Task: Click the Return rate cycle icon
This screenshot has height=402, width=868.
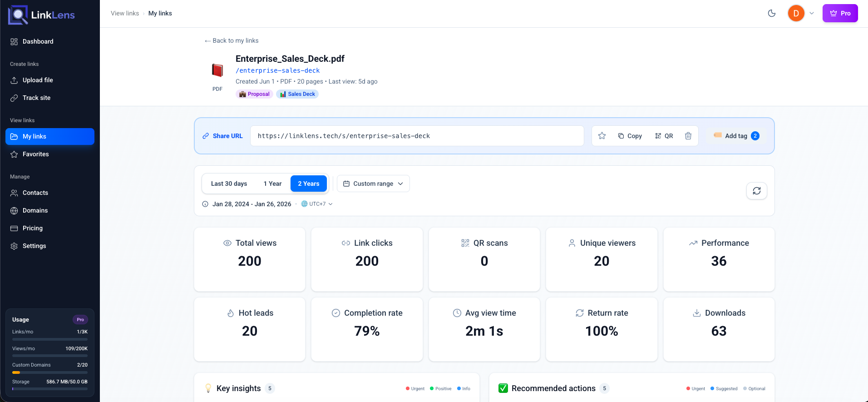Action: (x=580, y=313)
